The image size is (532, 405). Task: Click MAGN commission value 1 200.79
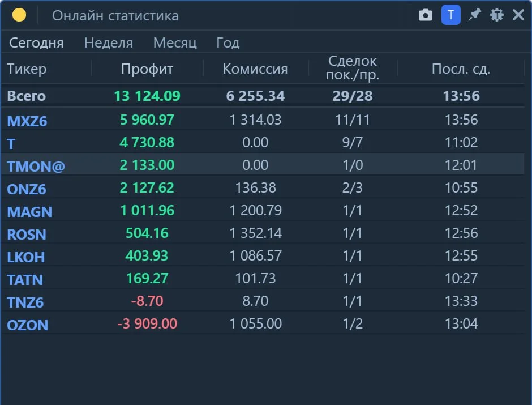255,211
